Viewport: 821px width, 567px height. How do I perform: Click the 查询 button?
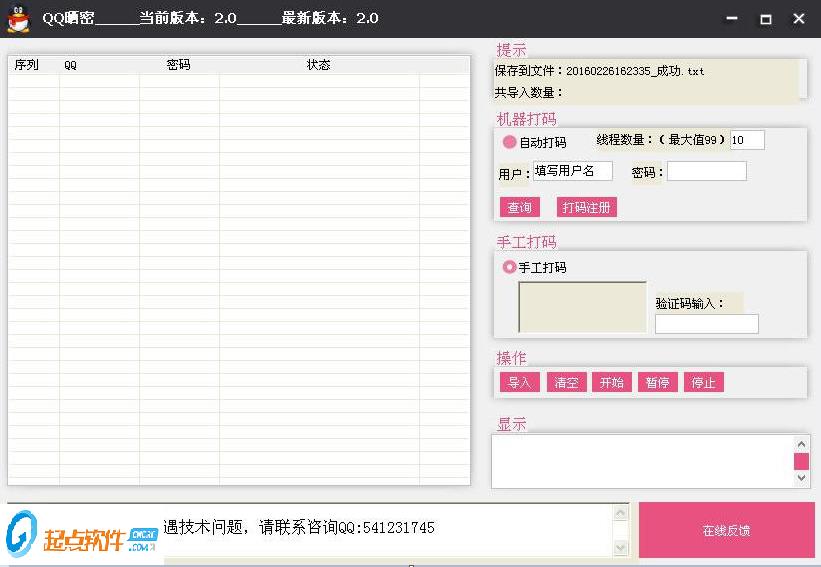[x=519, y=207]
